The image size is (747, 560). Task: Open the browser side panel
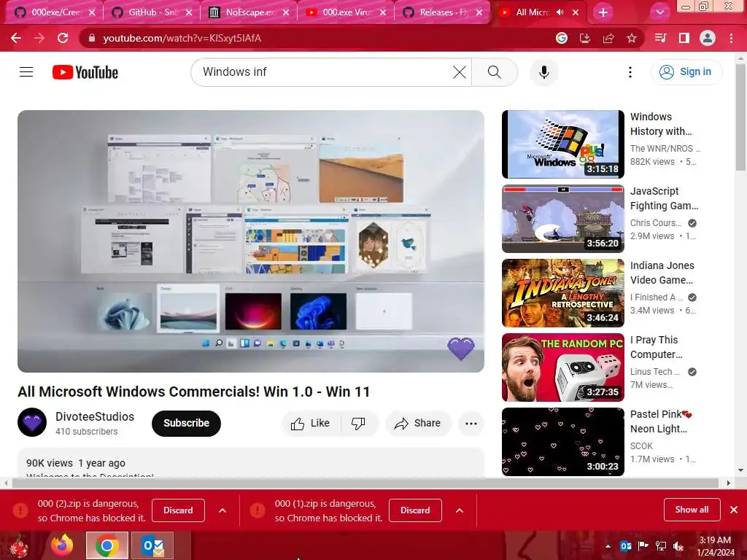point(684,38)
